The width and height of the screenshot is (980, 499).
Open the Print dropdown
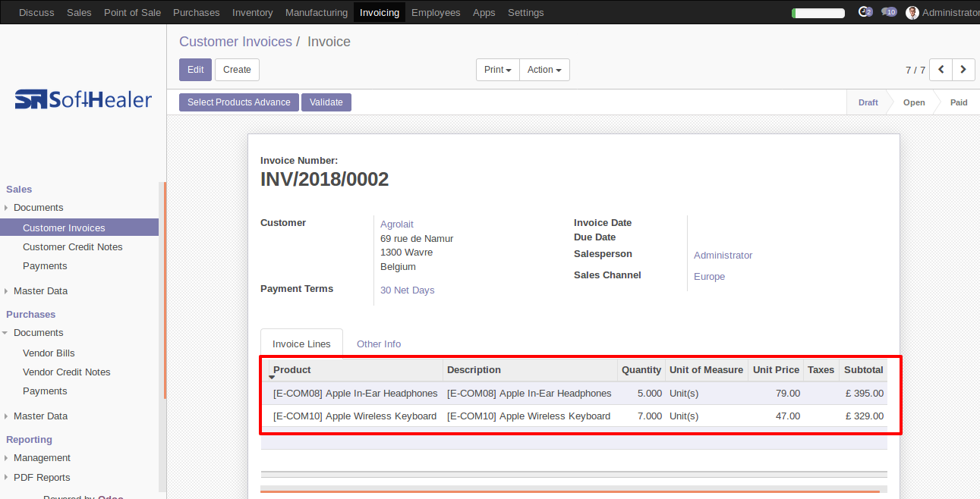498,70
